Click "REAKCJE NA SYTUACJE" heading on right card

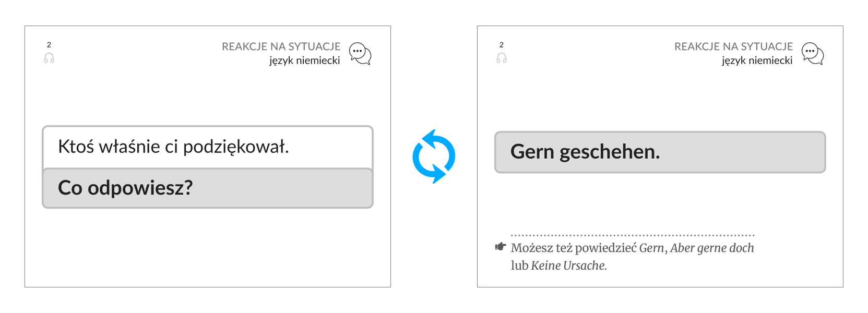coord(734,46)
